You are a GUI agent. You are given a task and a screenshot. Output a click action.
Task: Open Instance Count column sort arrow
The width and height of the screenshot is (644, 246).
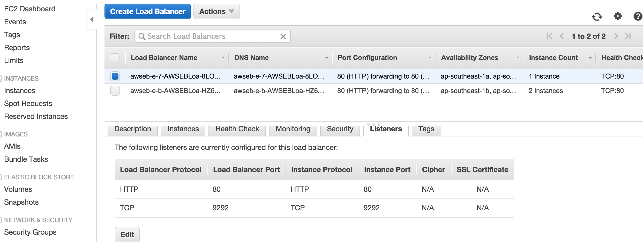(x=590, y=58)
